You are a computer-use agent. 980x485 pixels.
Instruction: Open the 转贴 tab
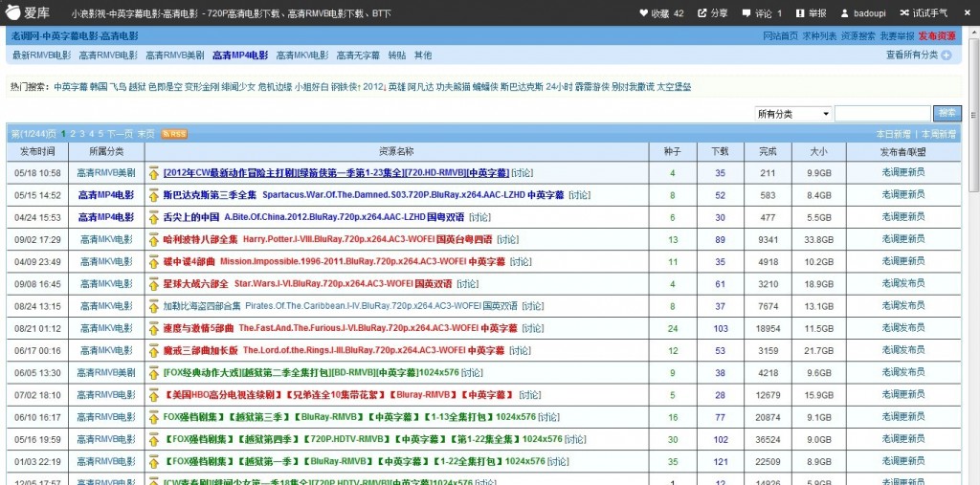tap(397, 55)
